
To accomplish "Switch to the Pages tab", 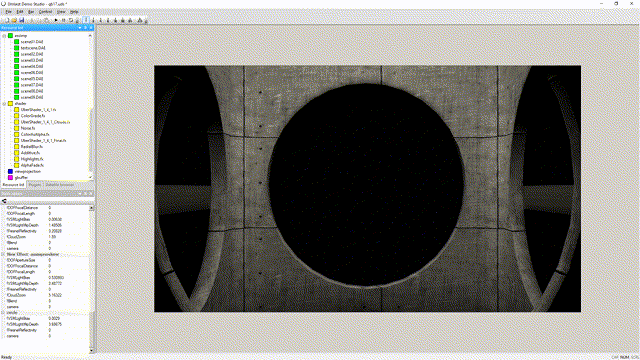I will (35, 185).
